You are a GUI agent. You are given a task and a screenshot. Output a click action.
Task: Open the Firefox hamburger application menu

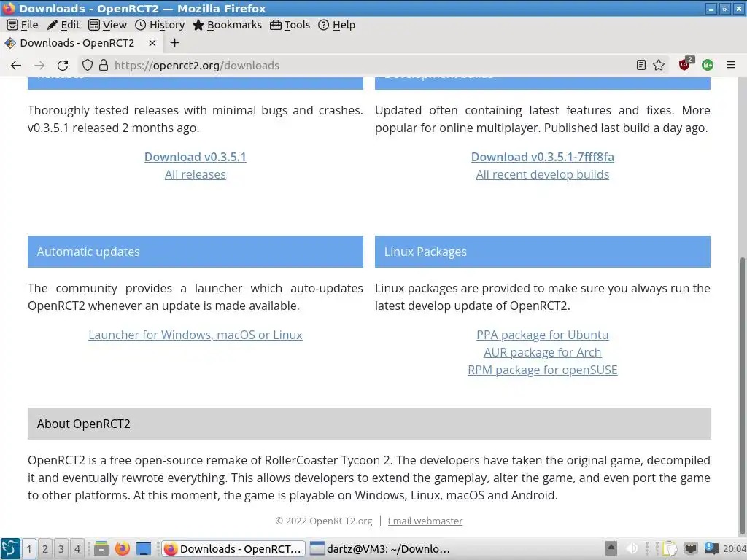point(731,65)
